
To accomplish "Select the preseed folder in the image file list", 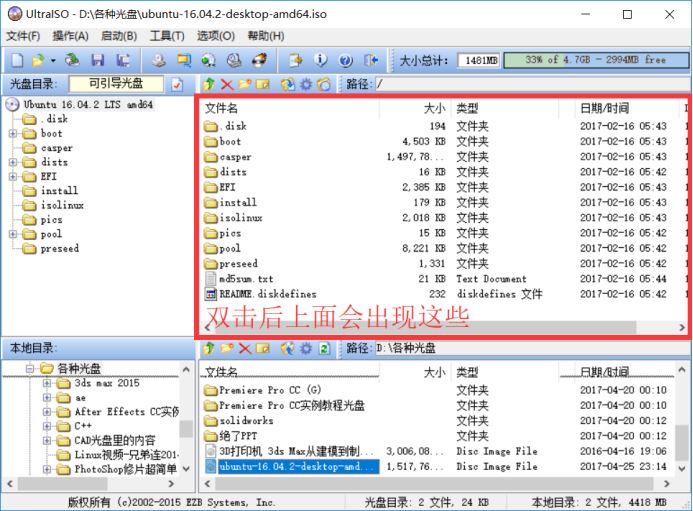I will pyautogui.click(x=238, y=264).
